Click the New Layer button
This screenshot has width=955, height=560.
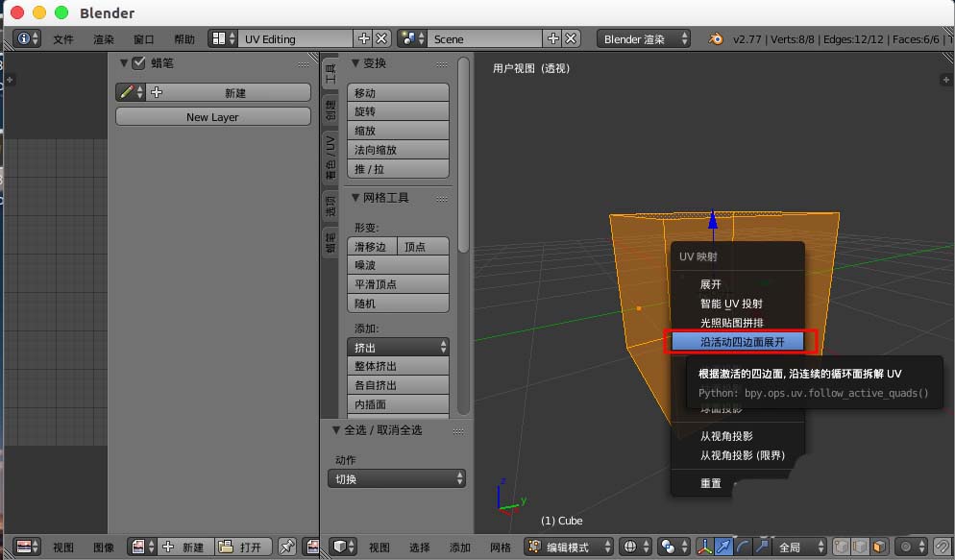click(212, 115)
